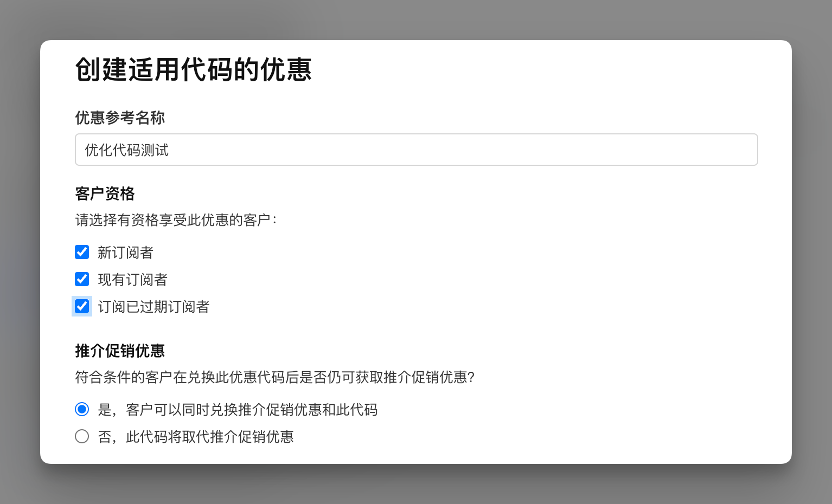The image size is (832, 504).
Task: Uncheck the 新订阅者 checkbox
Action: click(82, 252)
